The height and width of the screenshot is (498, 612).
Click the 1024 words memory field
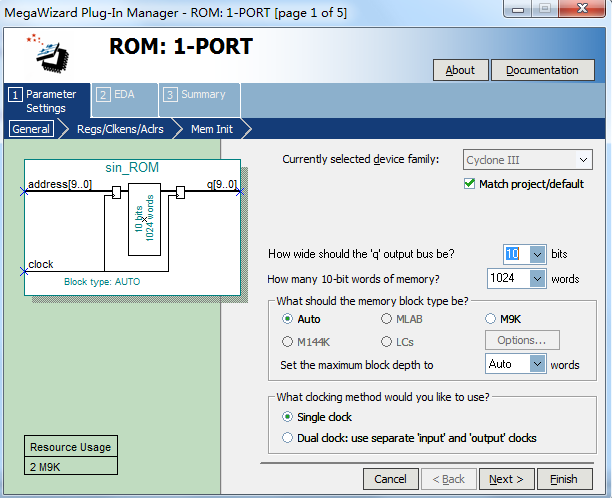[508, 278]
